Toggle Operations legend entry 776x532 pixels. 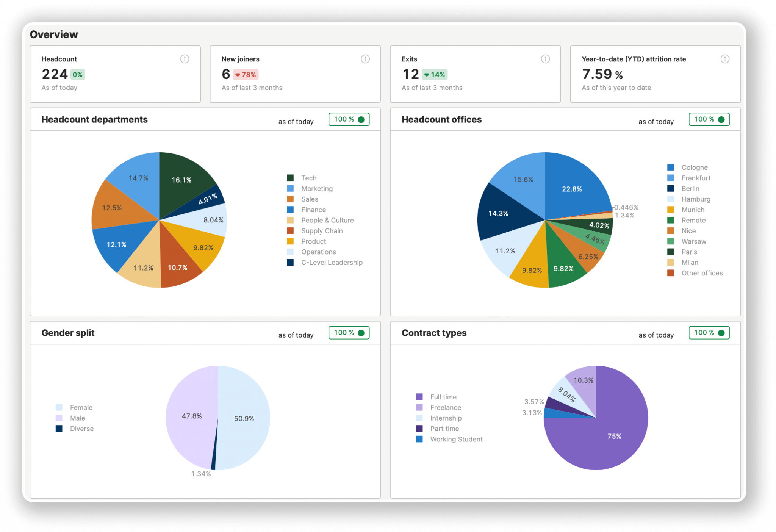tap(312, 252)
